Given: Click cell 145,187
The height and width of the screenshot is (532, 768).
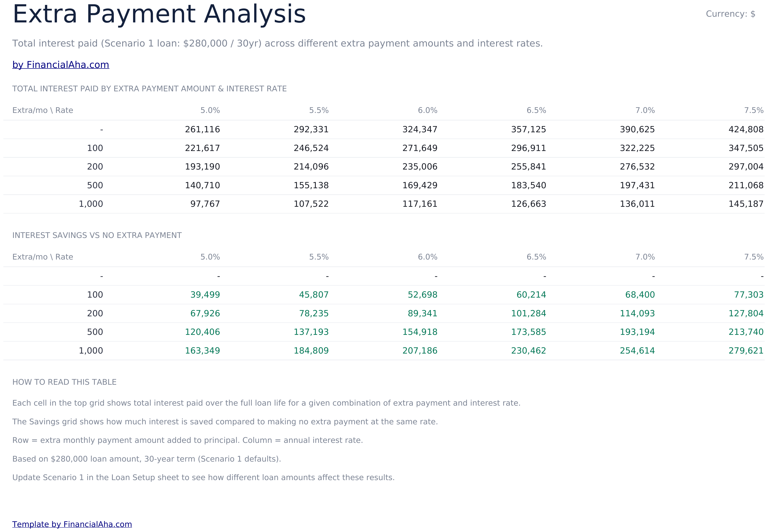Looking at the screenshot, I should (746, 204).
